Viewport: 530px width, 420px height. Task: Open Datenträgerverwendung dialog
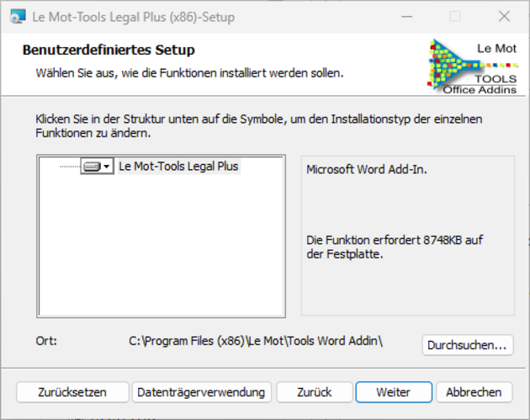tap(201, 392)
